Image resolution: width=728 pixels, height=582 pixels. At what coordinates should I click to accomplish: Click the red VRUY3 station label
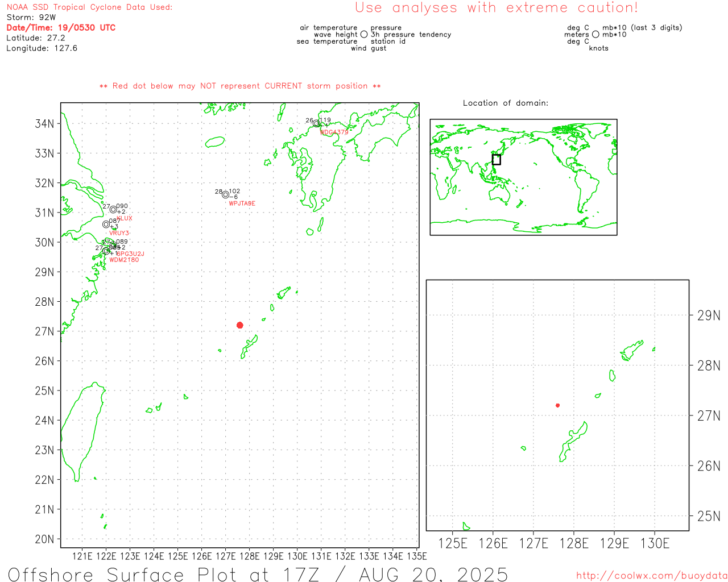(x=119, y=233)
